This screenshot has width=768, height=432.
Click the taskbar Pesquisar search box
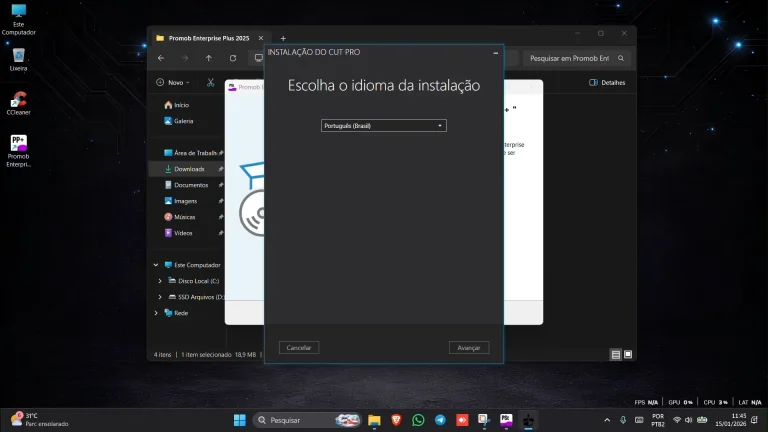[x=307, y=420]
